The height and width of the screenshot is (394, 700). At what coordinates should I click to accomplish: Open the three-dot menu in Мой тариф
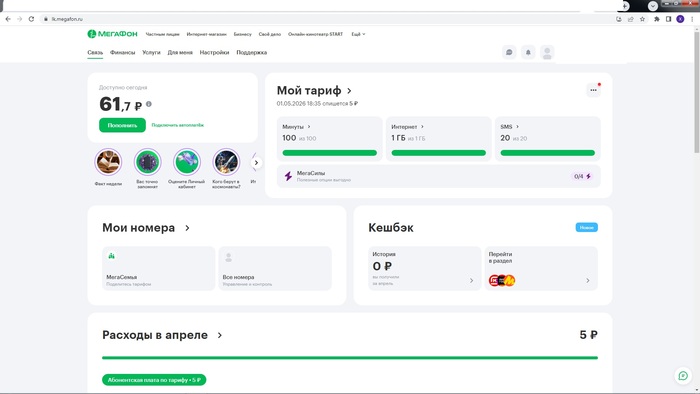593,90
